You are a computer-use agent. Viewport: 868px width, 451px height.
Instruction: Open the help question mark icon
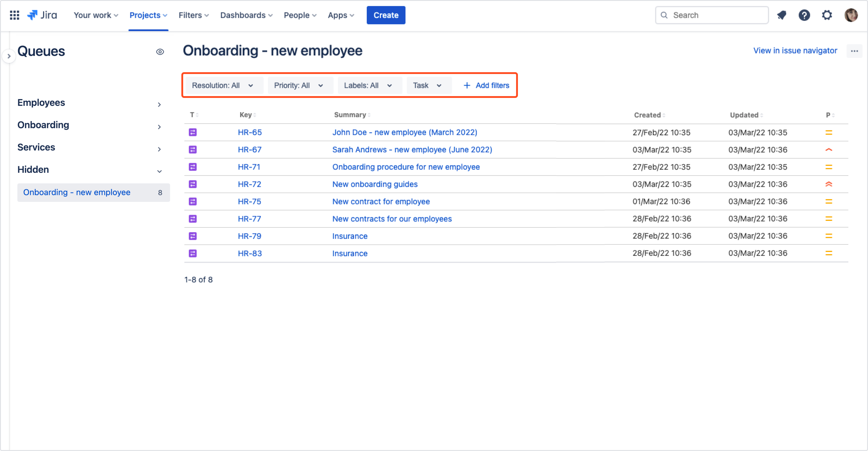(804, 15)
